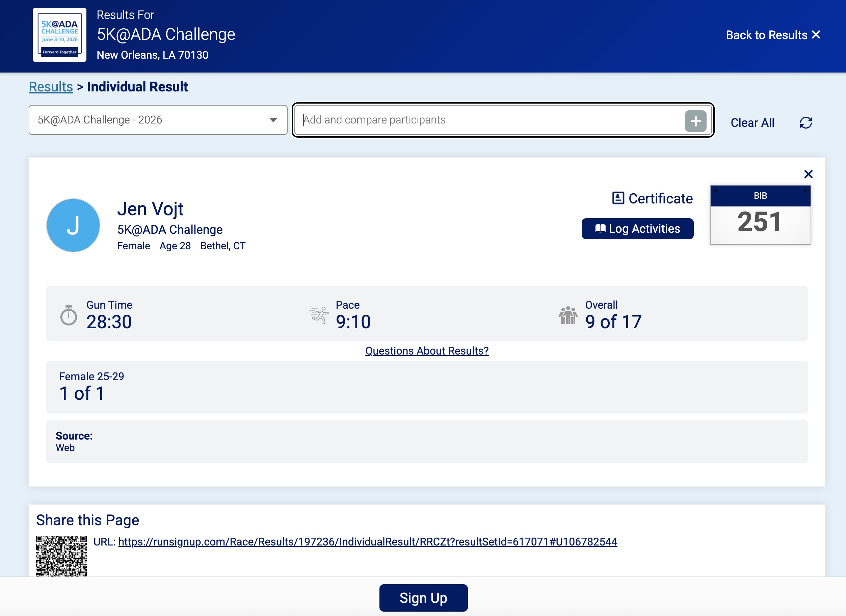846x616 pixels.
Task: Open the Results breadcrumb link
Action: coord(51,87)
